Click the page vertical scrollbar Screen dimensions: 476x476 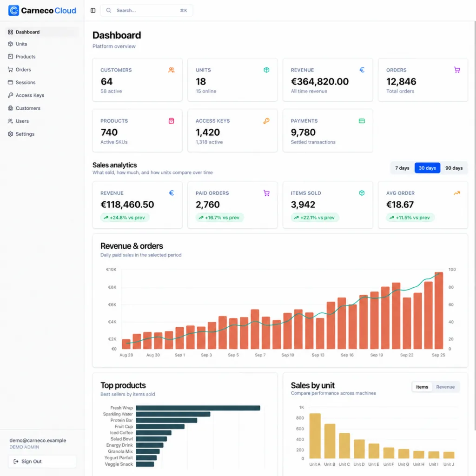[x=475, y=225]
